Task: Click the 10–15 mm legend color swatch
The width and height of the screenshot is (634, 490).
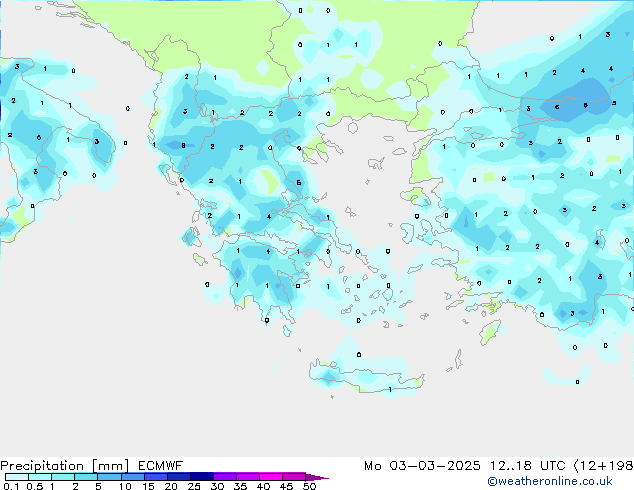Action: (133, 477)
